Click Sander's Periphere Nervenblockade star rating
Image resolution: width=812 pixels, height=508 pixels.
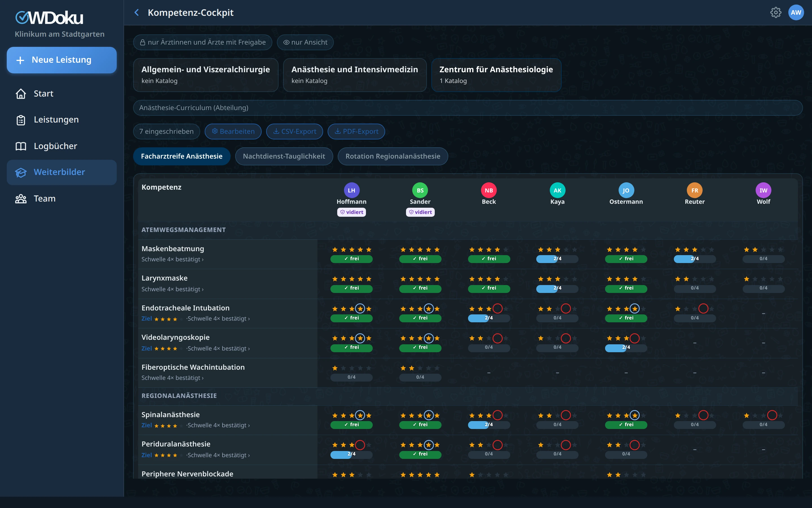click(420, 475)
